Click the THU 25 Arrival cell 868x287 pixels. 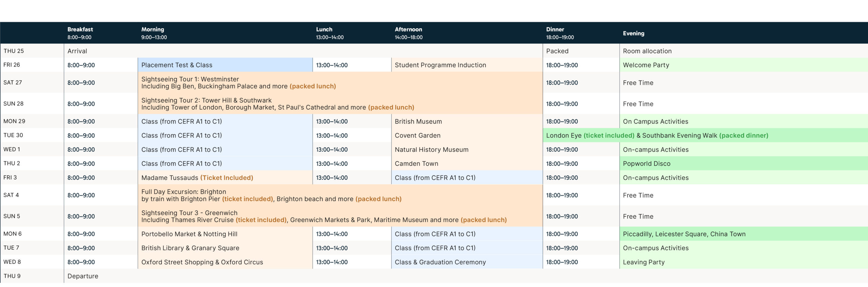(x=77, y=51)
